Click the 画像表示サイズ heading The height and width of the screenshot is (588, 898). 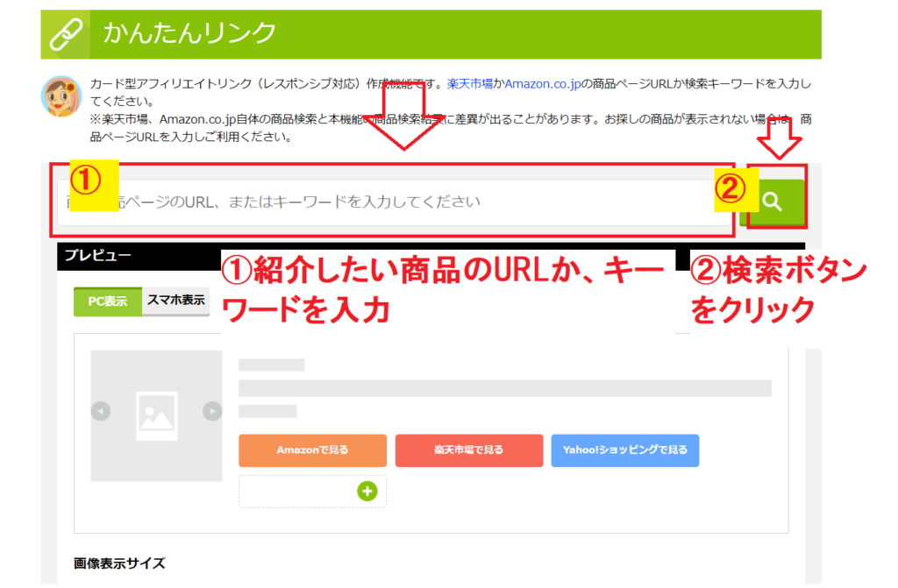tap(119, 563)
